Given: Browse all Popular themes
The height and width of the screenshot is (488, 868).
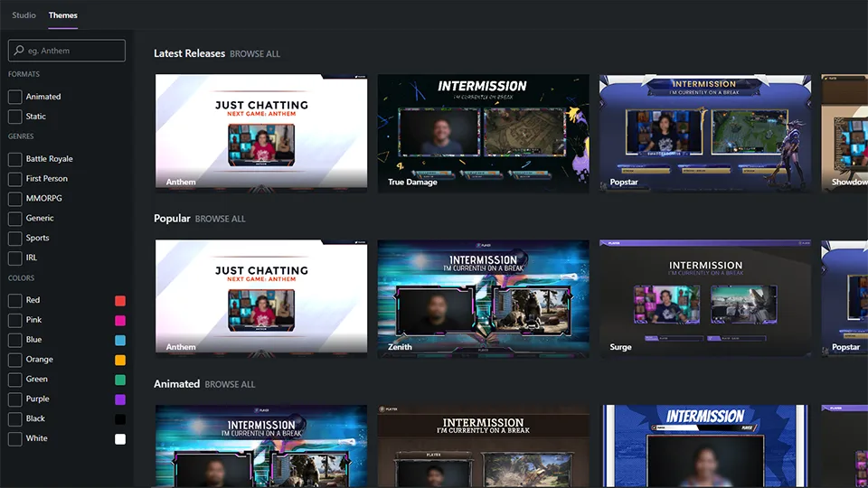Looking at the screenshot, I should [221, 219].
